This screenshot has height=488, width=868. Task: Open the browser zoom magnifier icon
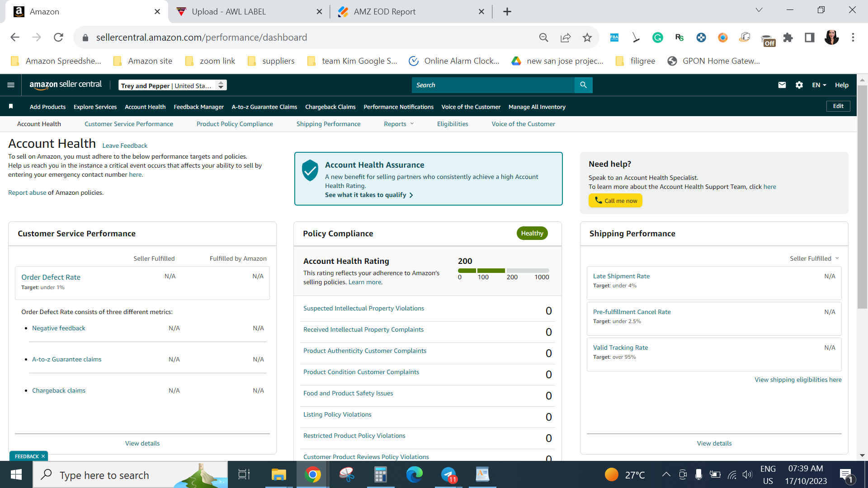click(x=543, y=38)
